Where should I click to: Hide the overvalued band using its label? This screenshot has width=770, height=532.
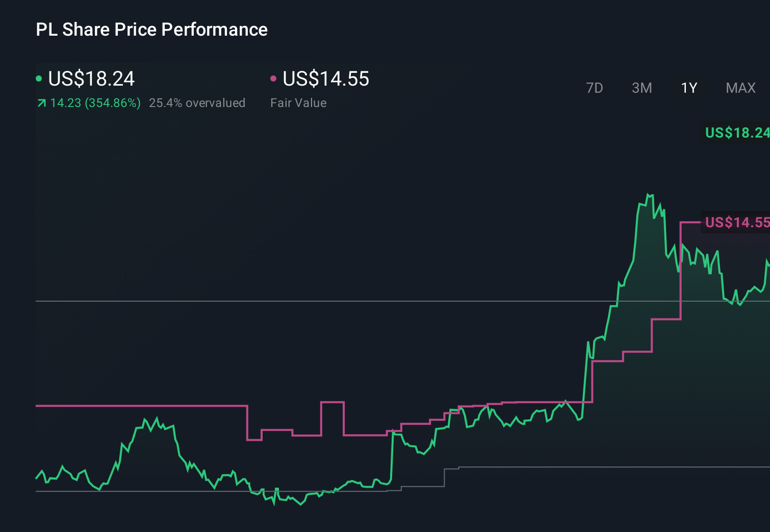pyautogui.click(x=197, y=102)
